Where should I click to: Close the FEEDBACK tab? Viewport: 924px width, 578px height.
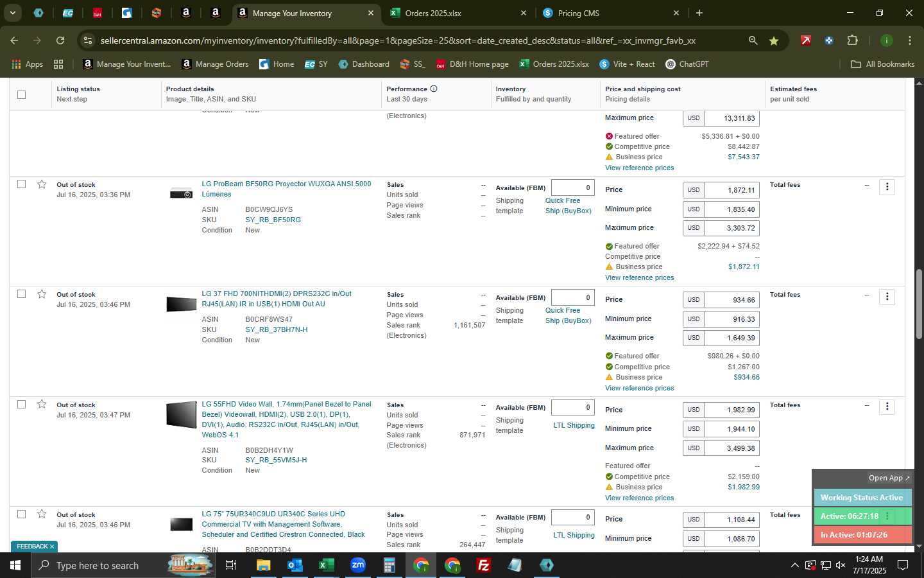52,547
